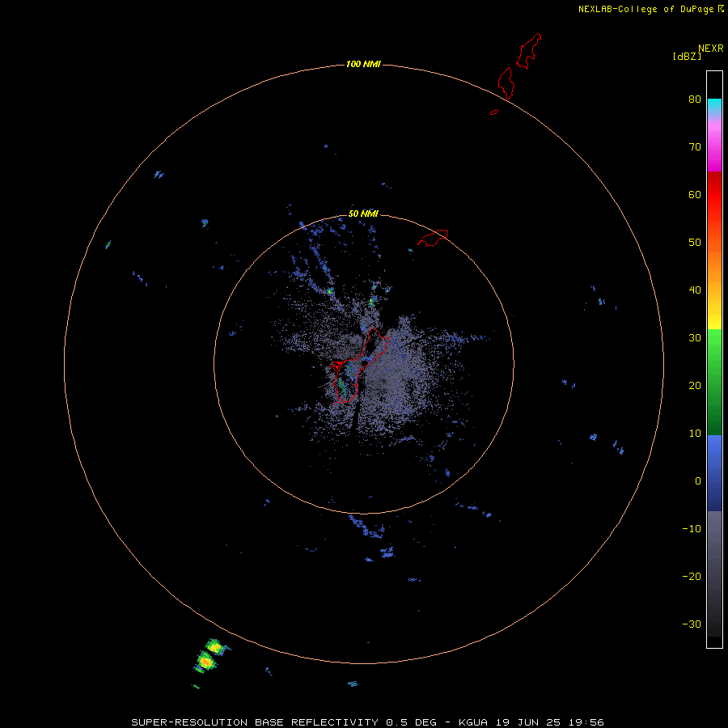Click the red island outline near 50 NMI ring
This screenshot has height=728, width=728.
(x=433, y=237)
